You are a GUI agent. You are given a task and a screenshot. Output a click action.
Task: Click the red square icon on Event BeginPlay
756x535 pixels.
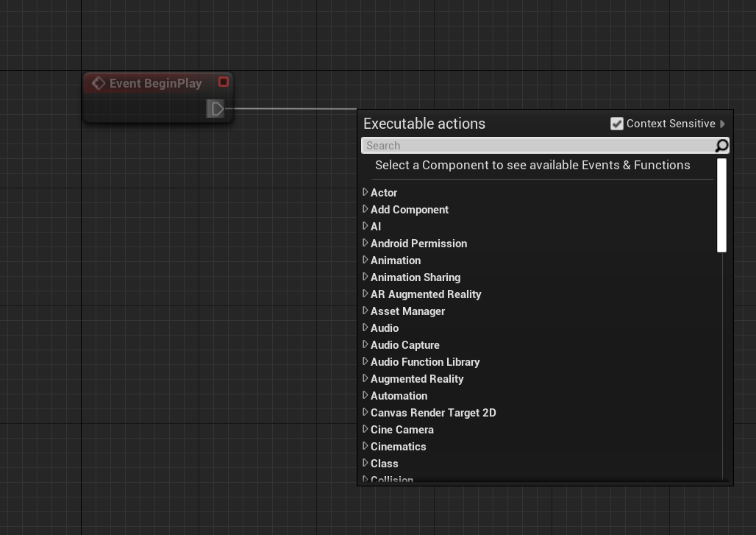[224, 82]
